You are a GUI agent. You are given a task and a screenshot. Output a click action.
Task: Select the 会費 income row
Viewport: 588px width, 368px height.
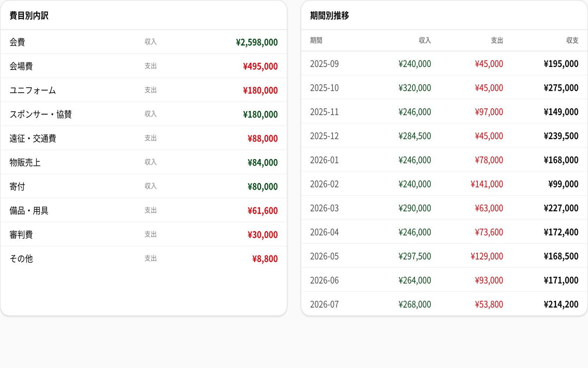click(144, 42)
